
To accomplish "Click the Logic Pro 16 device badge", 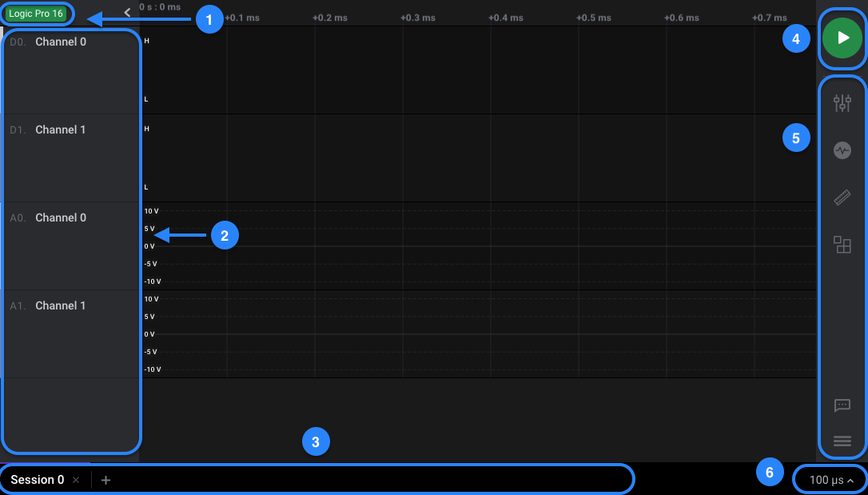I will (x=36, y=14).
